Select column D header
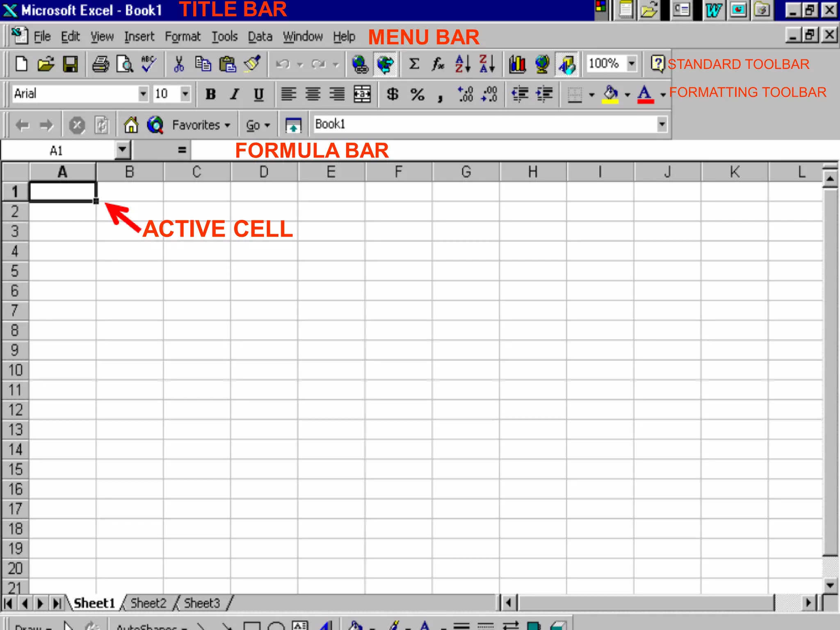The image size is (840, 630). (x=264, y=172)
